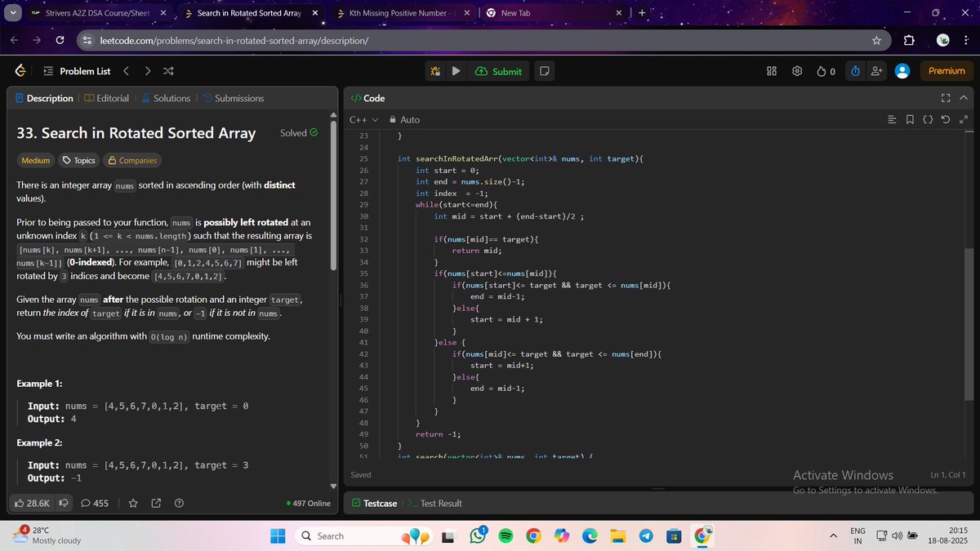
Task: Open the help question mark icon
Action: 179,503
